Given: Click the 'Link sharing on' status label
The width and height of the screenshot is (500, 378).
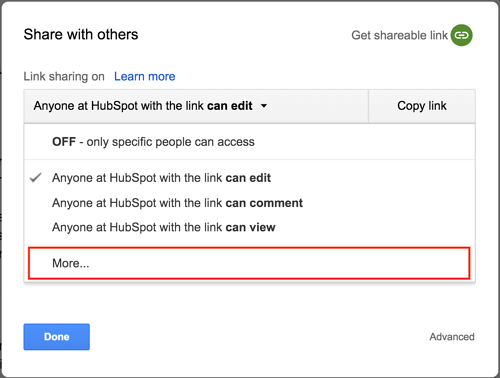Looking at the screenshot, I should 64,76.
